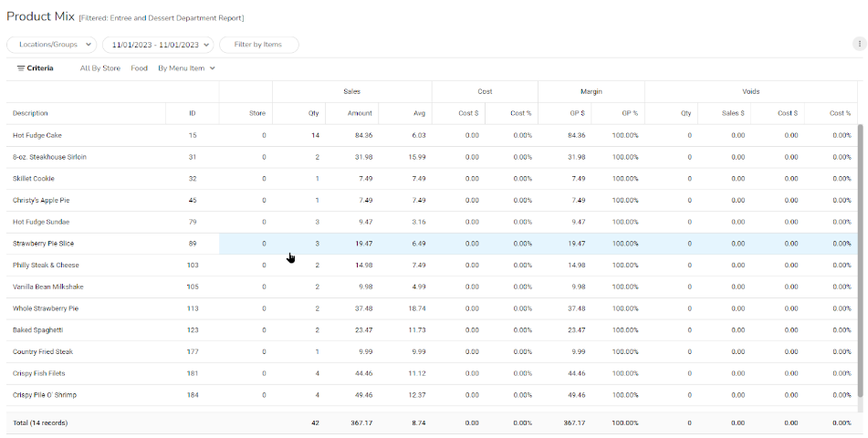The height and width of the screenshot is (438, 868).
Task: Click the Crispy Pile O' Shrimp link
Action: tap(44, 394)
